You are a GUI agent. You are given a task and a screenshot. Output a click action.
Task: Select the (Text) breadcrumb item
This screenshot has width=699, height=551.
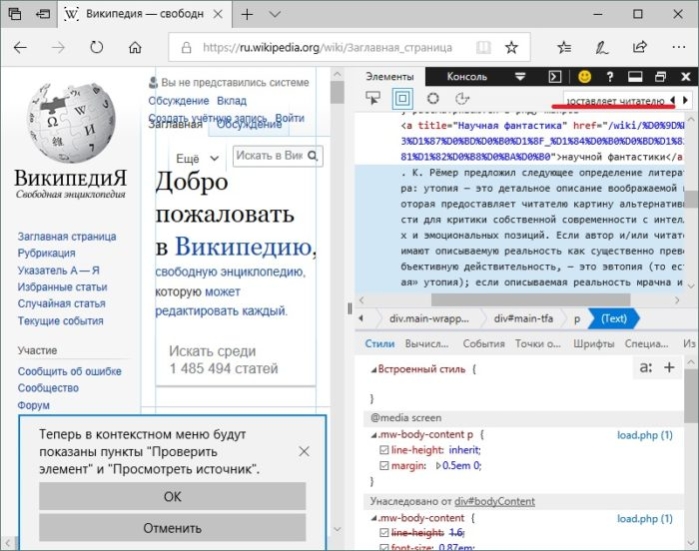614,319
